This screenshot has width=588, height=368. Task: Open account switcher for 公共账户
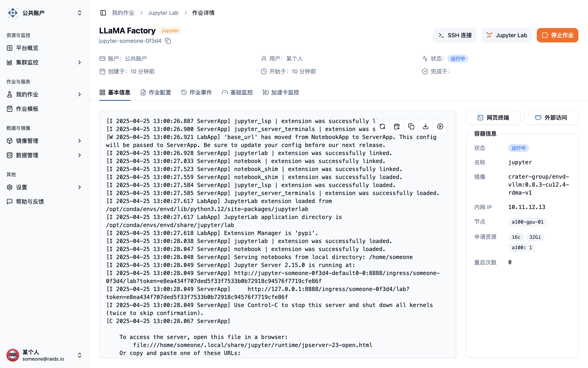pos(45,13)
